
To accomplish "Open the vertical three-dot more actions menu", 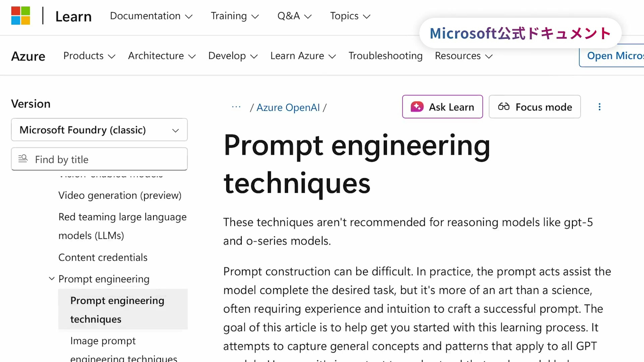I will point(599,107).
